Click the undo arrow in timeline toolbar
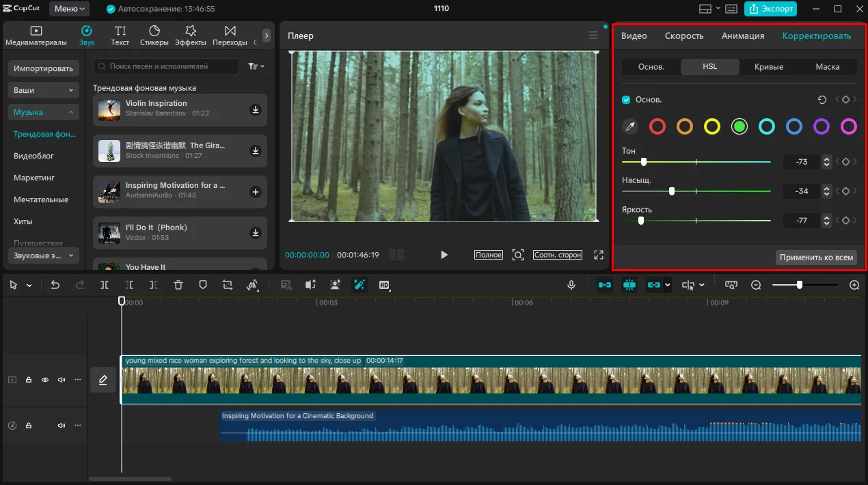This screenshot has width=868, height=485. [55, 285]
